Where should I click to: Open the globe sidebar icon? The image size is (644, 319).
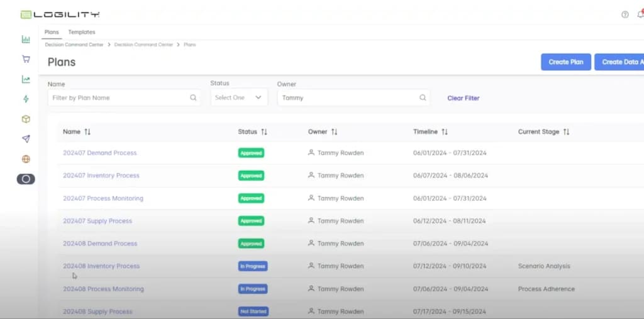26,159
